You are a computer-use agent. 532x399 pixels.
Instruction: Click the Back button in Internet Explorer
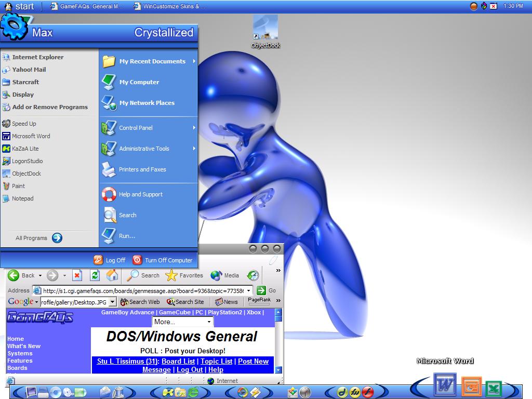coord(21,275)
